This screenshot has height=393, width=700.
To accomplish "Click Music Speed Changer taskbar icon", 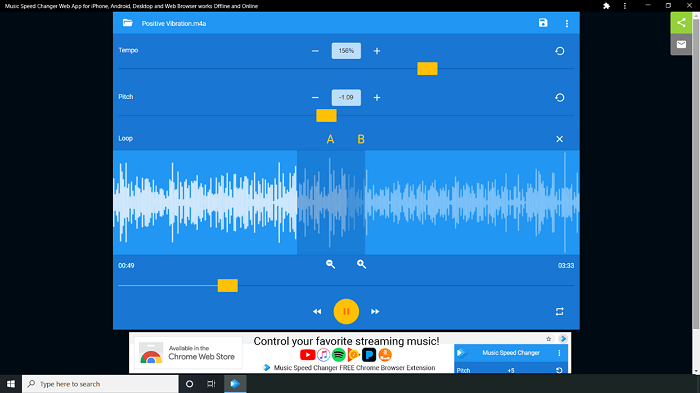I will [x=235, y=384].
